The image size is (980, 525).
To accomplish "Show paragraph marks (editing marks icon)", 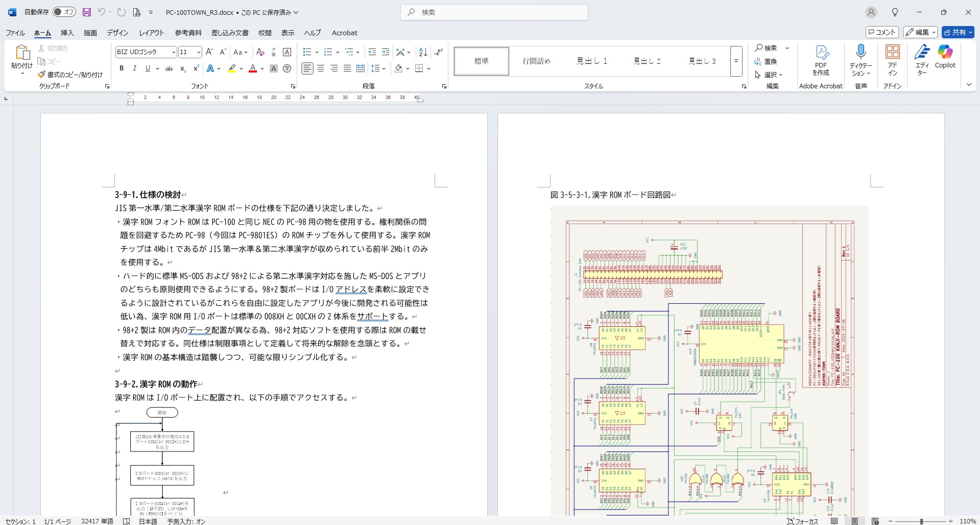I will pyautogui.click(x=438, y=52).
